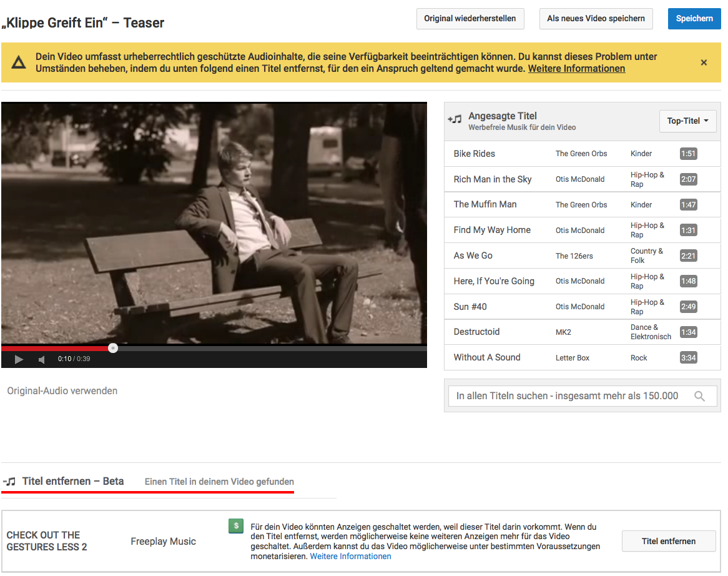This screenshot has height=576, width=728.
Task: Click Original-Audio verwenden option
Action: pos(62,391)
